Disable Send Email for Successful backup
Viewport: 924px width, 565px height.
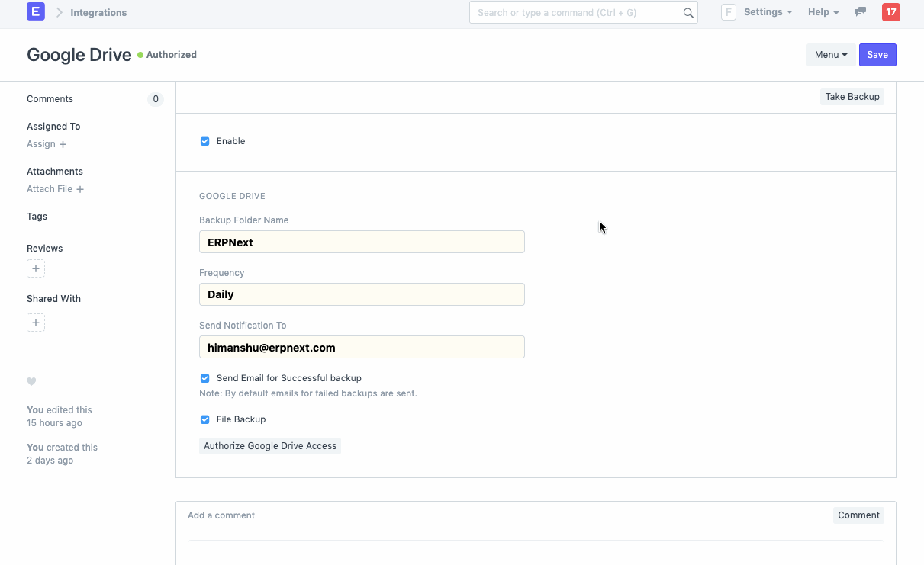click(204, 378)
